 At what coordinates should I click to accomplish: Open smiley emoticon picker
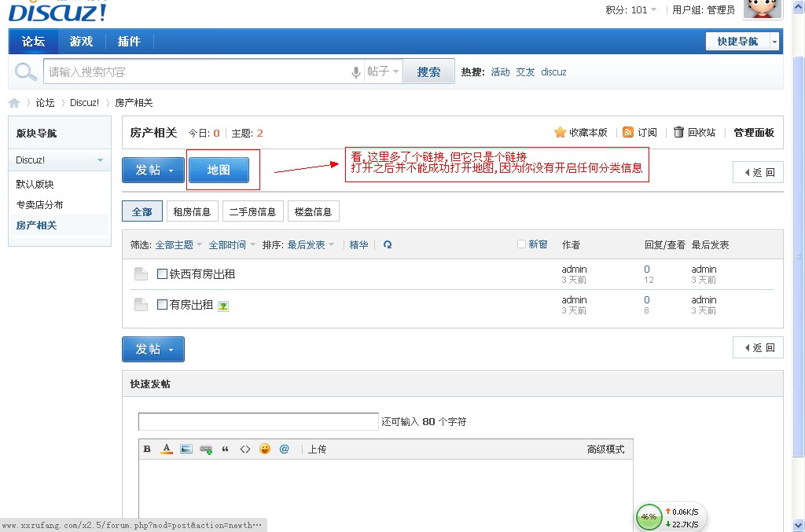pos(264,449)
